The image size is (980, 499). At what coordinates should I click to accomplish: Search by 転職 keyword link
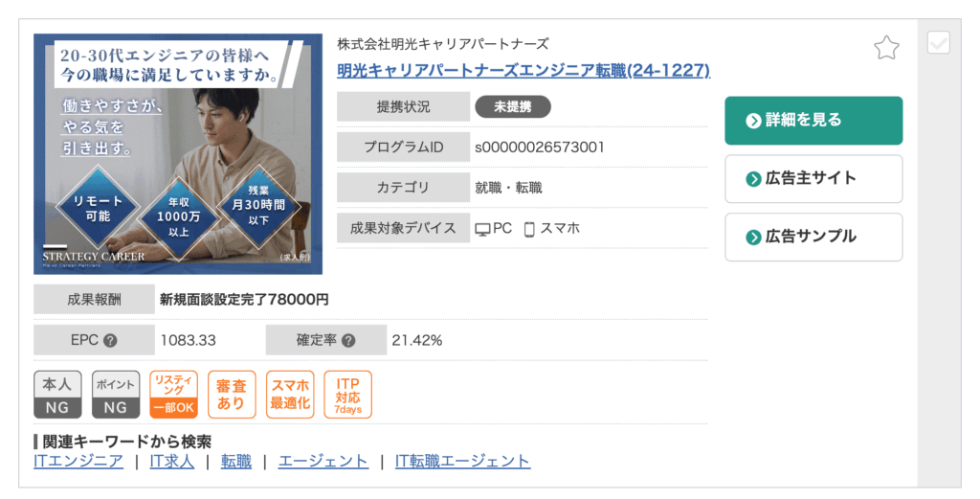(236, 462)
